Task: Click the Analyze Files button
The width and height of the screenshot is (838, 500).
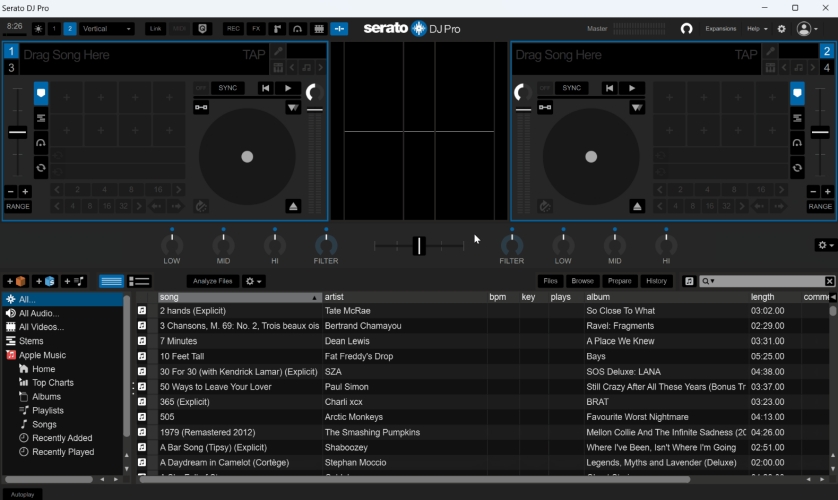Action: [213, 281]
